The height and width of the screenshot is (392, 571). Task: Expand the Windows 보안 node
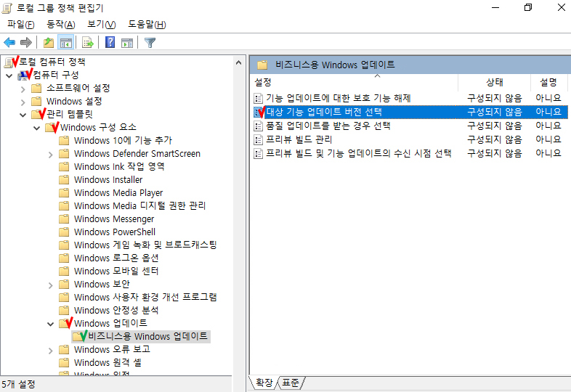51,285
